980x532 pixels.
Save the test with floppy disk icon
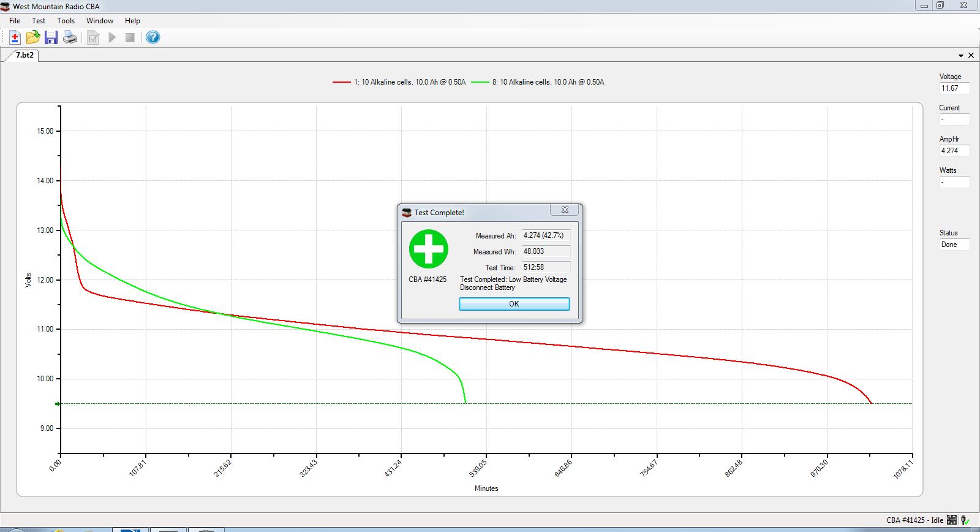(x=51, y=37)
